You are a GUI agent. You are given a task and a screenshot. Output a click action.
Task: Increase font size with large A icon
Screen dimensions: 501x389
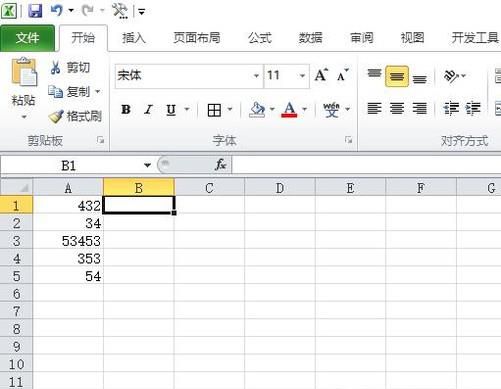(x=321, y=75)
